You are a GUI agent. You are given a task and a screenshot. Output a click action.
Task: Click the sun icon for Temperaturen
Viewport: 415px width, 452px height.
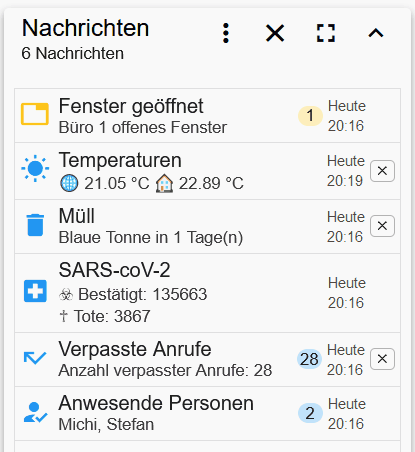click(x=35, y=168)
